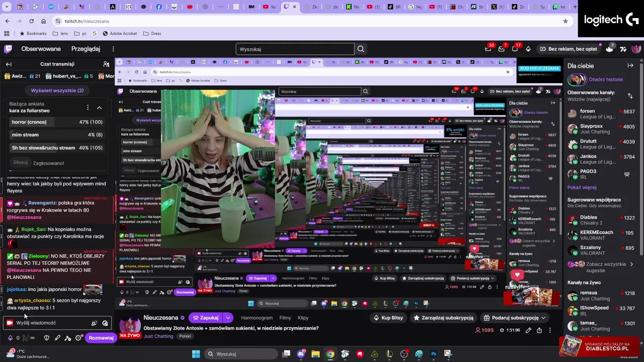Click the celebration icon in chat input
Image resolution: width=644 pixels, height=362 pixels.
point(94,323)
